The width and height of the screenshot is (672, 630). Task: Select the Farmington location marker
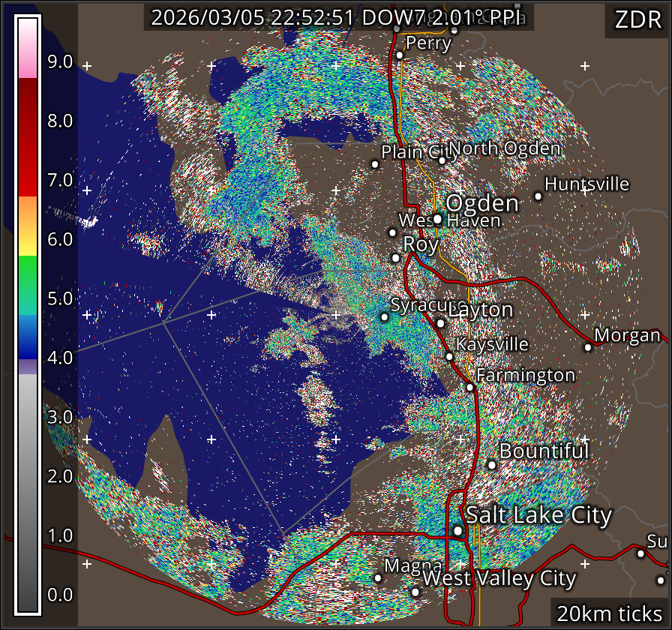[x=469, y=387]
